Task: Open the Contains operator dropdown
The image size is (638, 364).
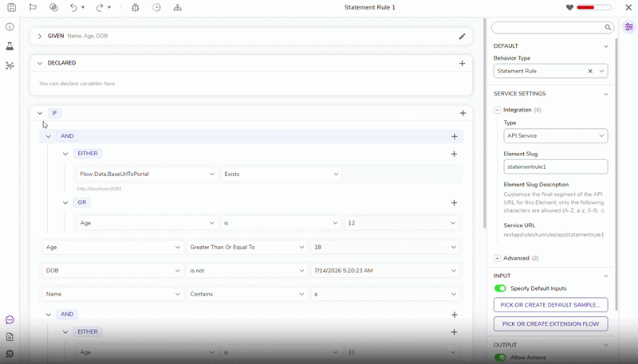Action: click(247, 294)
